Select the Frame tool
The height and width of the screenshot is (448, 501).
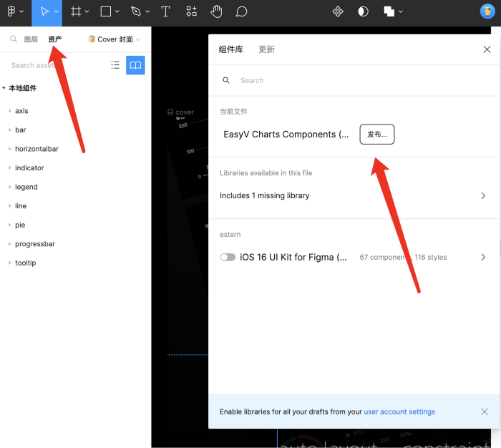pyautogui.click(x=76, y=11)
